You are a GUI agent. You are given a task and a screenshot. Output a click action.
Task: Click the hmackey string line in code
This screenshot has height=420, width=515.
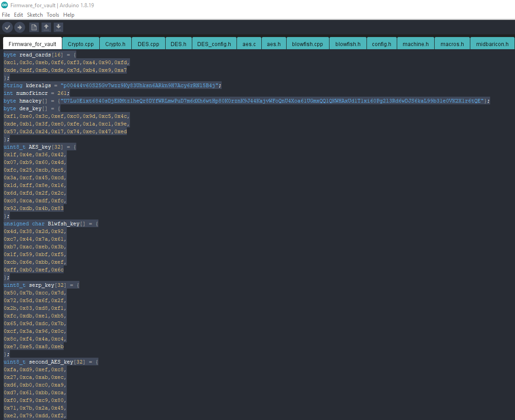(246, 101)
